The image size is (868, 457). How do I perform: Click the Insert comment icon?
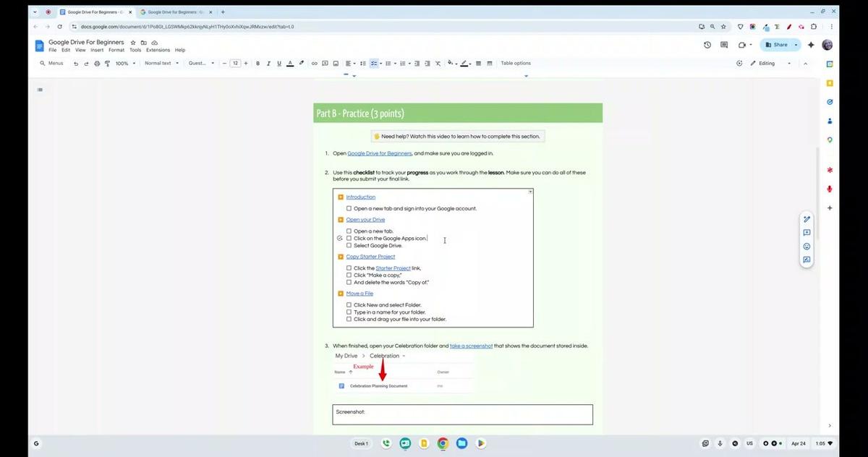click(x=325, y=63)
